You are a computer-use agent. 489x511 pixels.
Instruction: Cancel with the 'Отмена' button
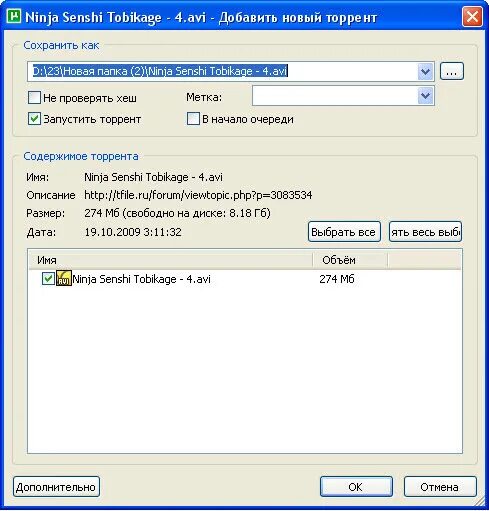(440, 487)
